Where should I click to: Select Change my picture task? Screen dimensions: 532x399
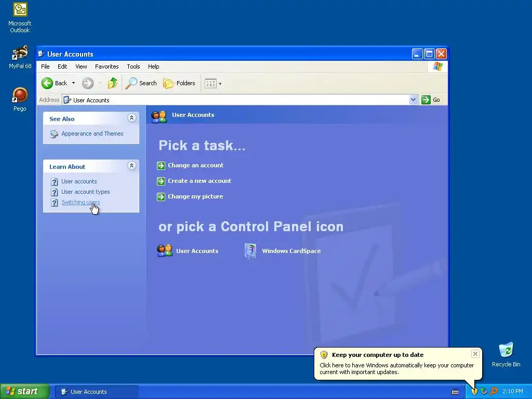point(195,196)
